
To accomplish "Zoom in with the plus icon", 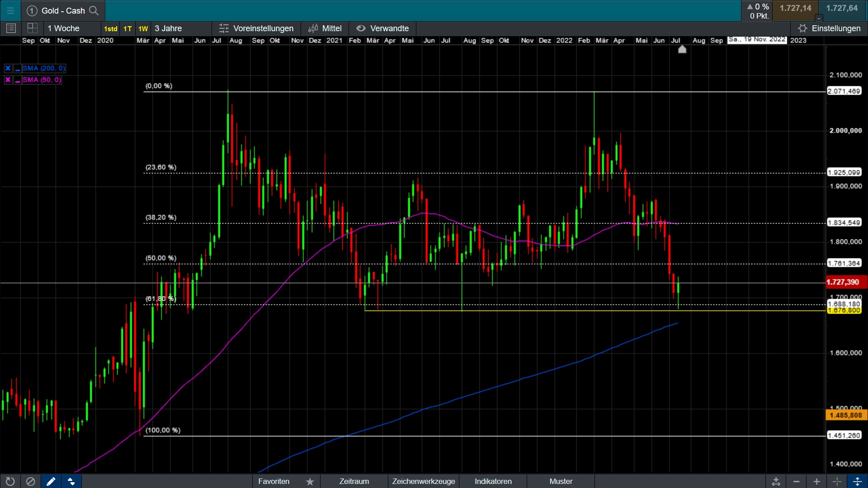I will point(816,482).
